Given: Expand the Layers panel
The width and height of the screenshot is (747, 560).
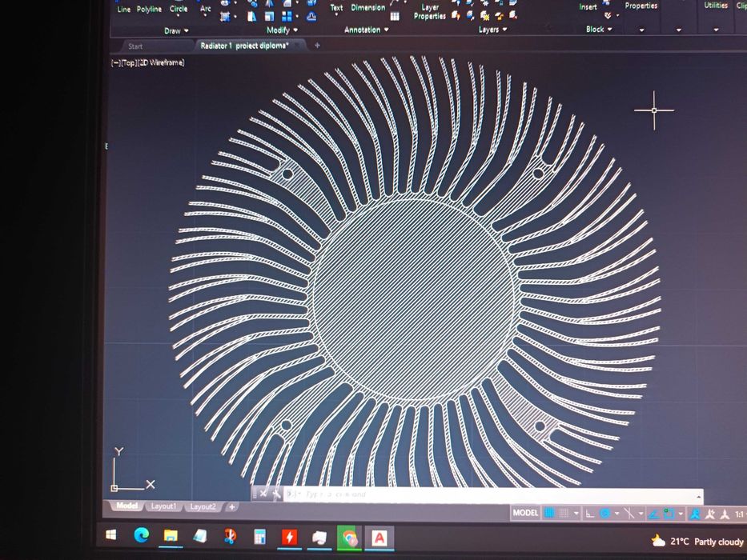Looking at the screenshot, I should 492,30.
